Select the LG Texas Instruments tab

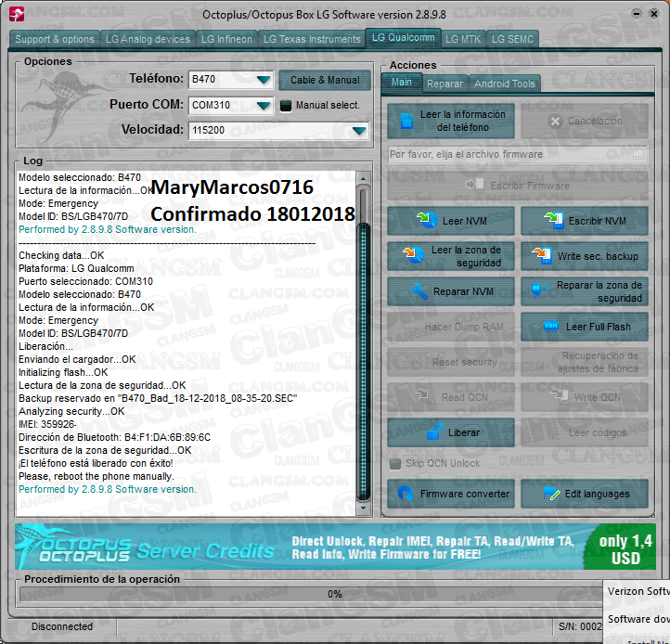click(312, 39)
